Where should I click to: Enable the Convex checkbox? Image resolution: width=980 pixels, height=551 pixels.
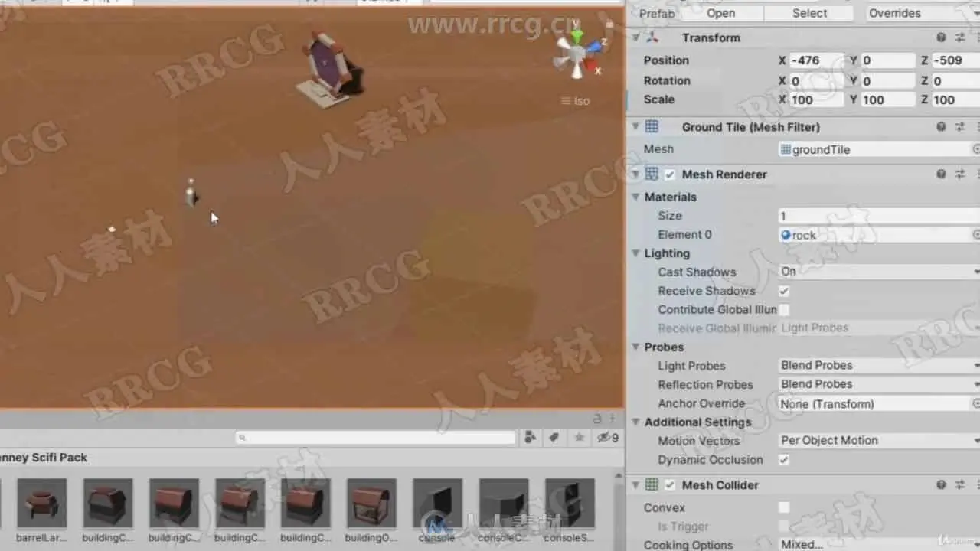click(784, 507)
